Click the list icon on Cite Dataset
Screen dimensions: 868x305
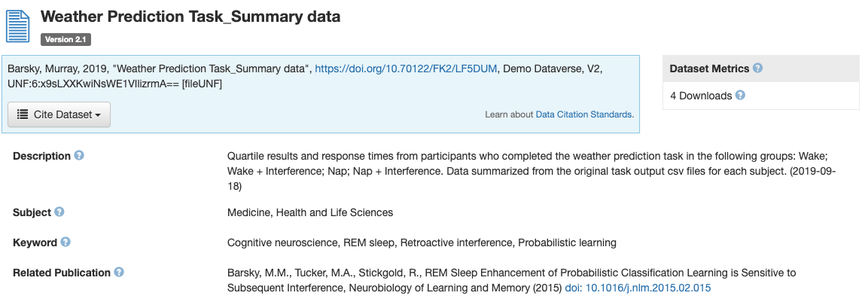[23, 114]
